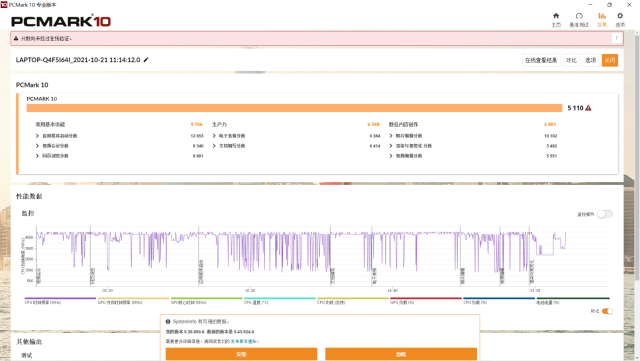Viewport: 640px width, 361px height.
Task: Click the orange Install button
Action: click(241, 354)
